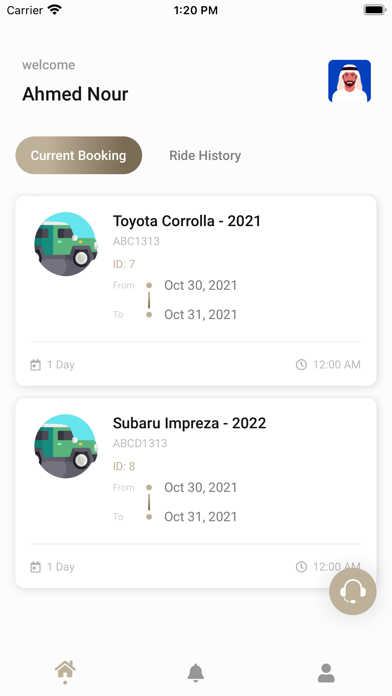The width and height of the screenshot is (392, 696).
Task: Tap the Ahmed Nour name heading
Action: tap(75, 94)
